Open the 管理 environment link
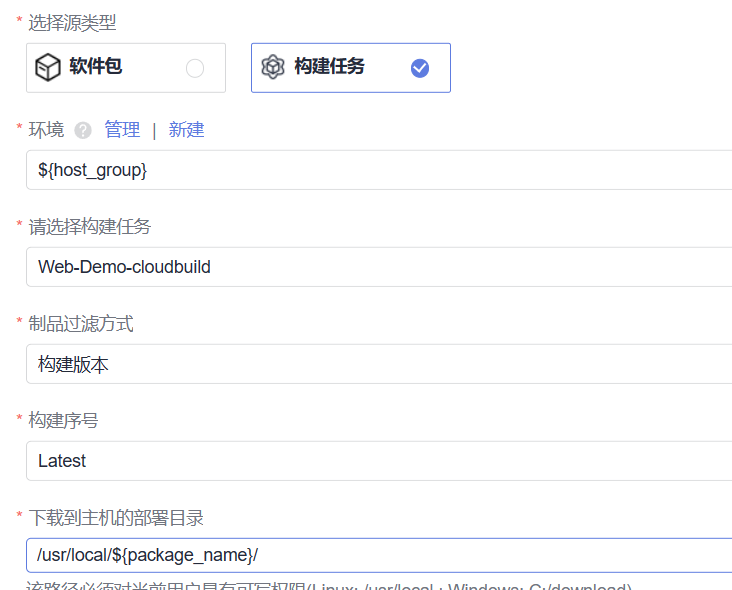The height and width of the screenshot is (590, 732). click(122, 129)
